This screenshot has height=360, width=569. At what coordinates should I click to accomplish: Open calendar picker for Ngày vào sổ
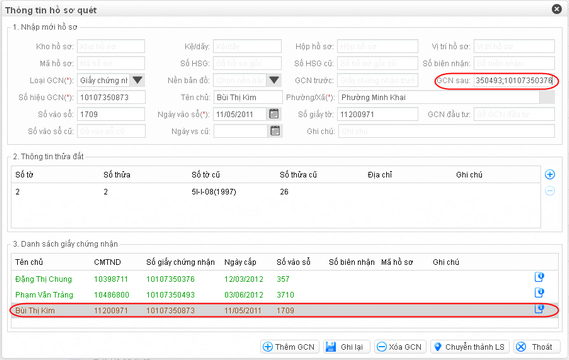pyautogui.click(x=274, y=114)
